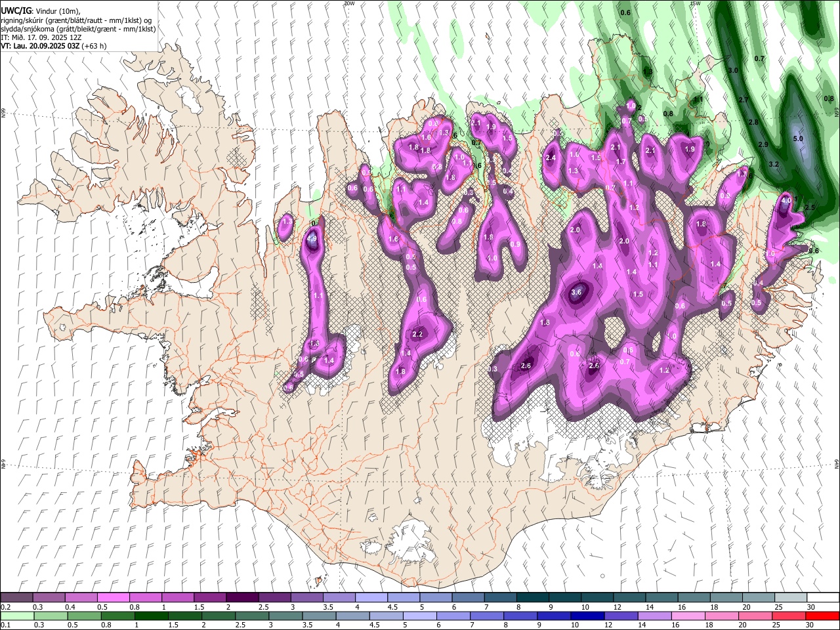This screenshot has height=630, width=840.
Task: Click the '2.9' precipitation value label
Action: pyautogui.click(x=763, y=144)
